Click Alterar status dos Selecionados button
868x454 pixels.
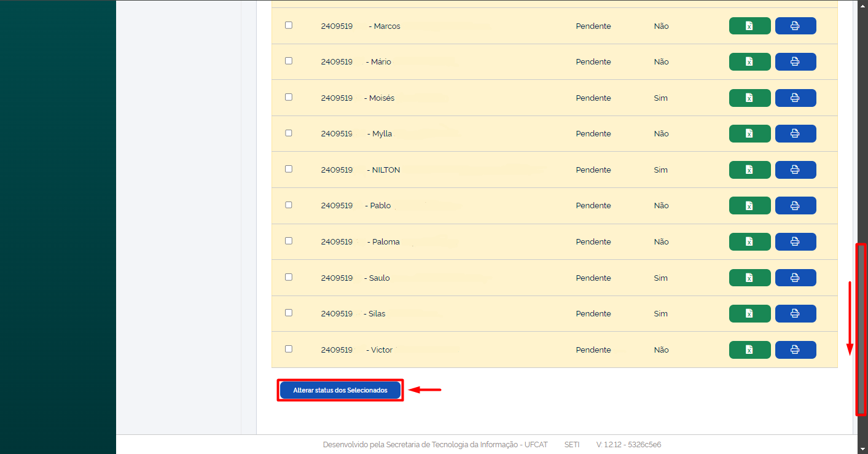(340, 390)
